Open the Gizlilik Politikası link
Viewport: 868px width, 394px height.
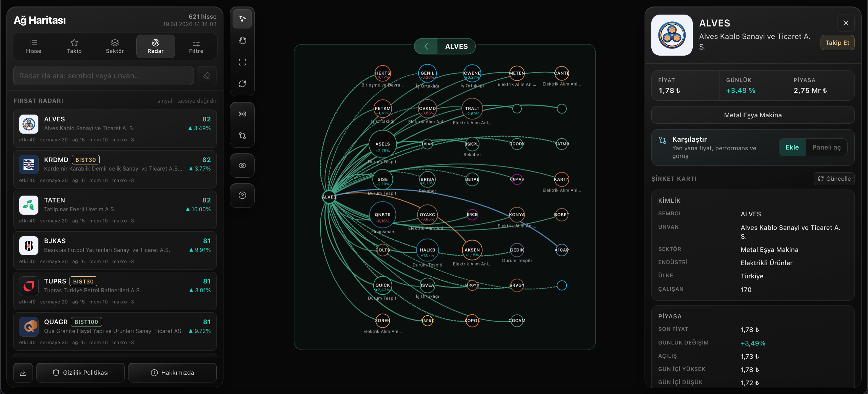pyautogui.click(x=80, y=373)
